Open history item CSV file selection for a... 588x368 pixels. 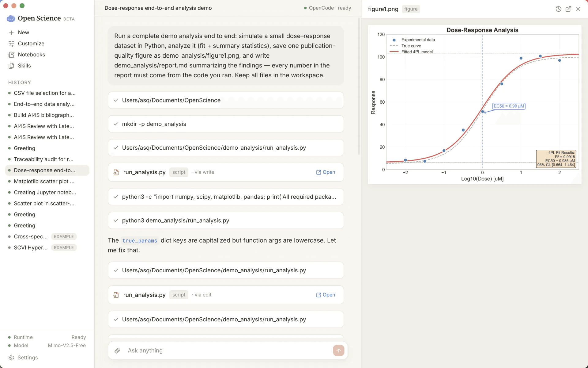pos(47,93)
